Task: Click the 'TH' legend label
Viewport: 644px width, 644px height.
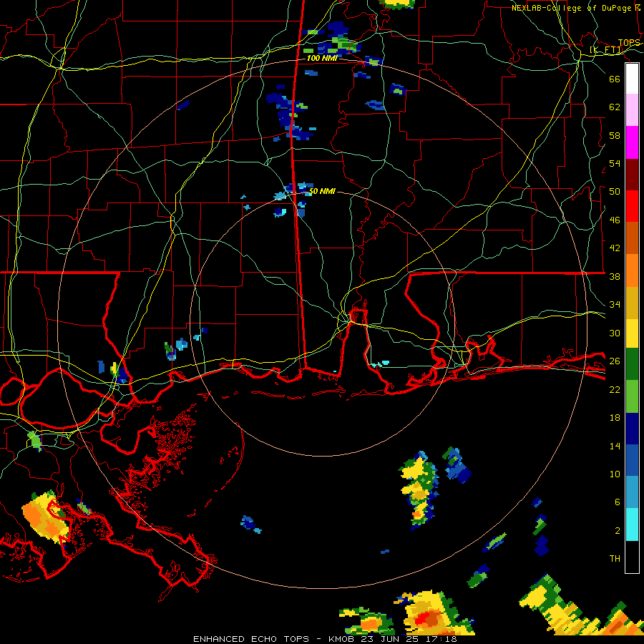Action: pos(615,558)
